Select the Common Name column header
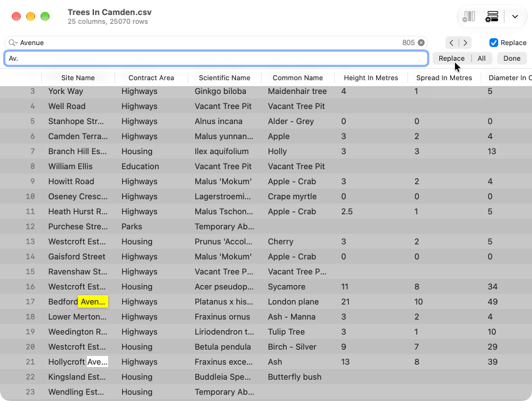The width and height of the screenshot is (532, 401). 298,78
